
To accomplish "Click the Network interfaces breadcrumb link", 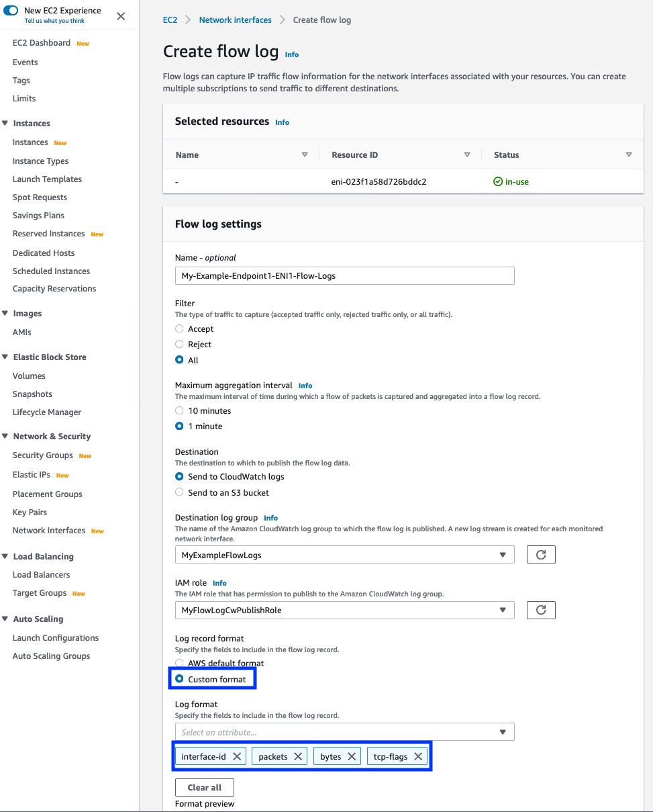I will point(236,20).
